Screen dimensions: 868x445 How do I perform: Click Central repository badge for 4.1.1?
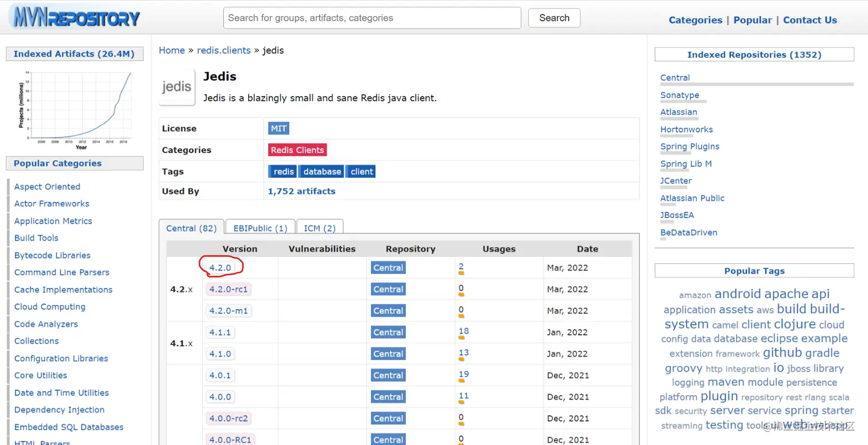388,332
